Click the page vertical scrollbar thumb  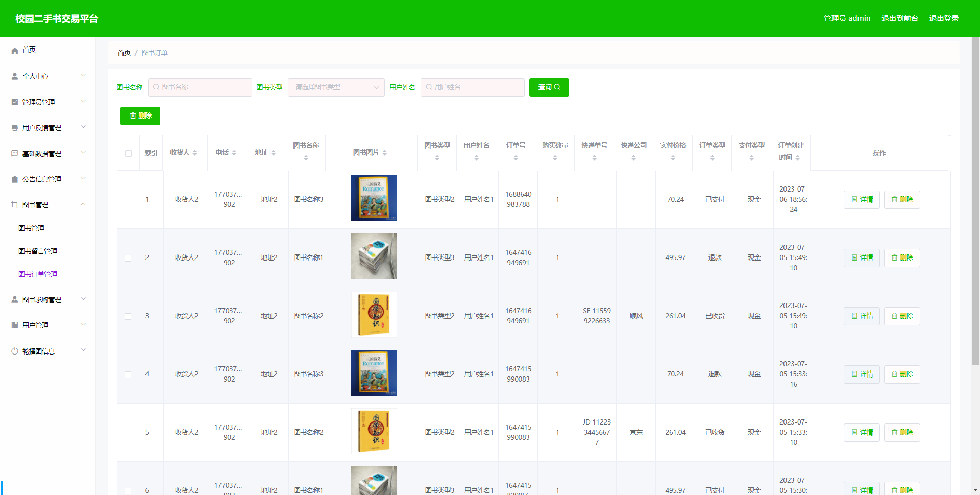point(975,201)
